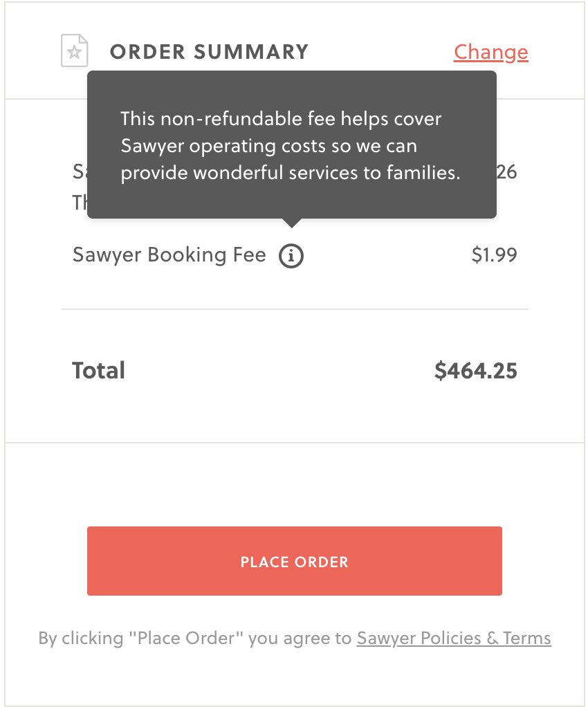Viewport: 588px width, 707px height.
Task: Click the bold Total label
Action: tap(98, 371)
